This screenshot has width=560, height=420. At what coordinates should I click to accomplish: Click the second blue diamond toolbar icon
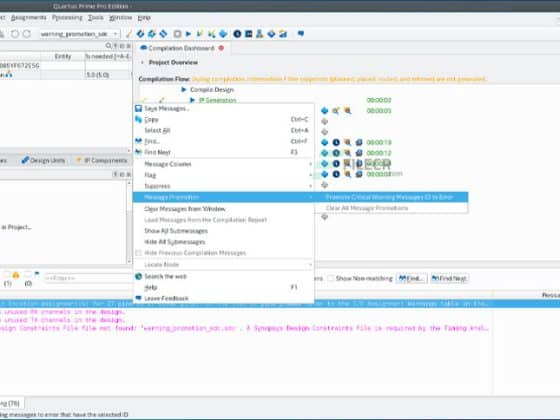[152, 34]
